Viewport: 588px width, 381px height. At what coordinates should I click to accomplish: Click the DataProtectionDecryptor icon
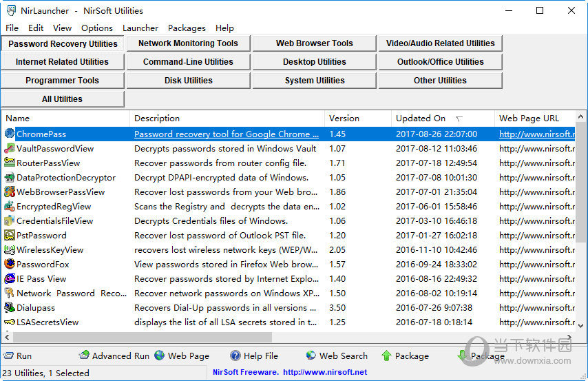coord(10,177)
